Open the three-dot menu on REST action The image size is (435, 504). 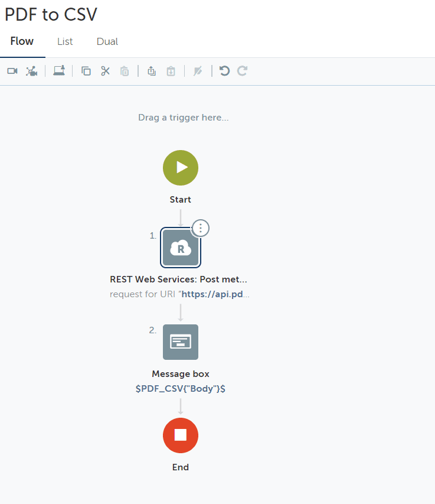click(x=201, y=227)
